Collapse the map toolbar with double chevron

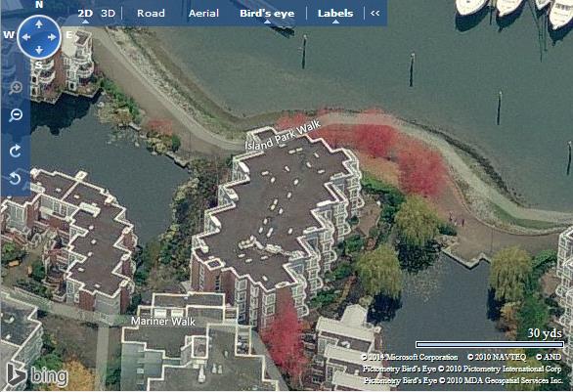[375, 13]
